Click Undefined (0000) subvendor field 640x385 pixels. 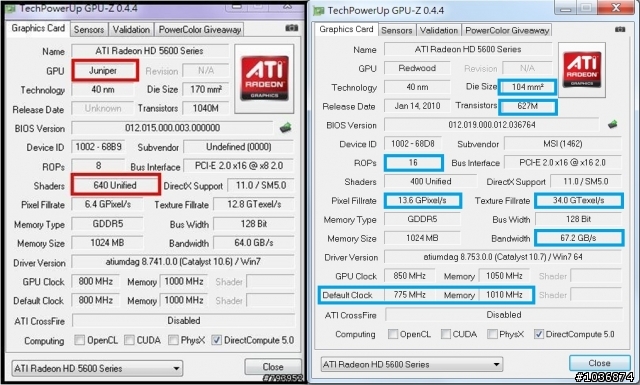click(x=238, y=147)
